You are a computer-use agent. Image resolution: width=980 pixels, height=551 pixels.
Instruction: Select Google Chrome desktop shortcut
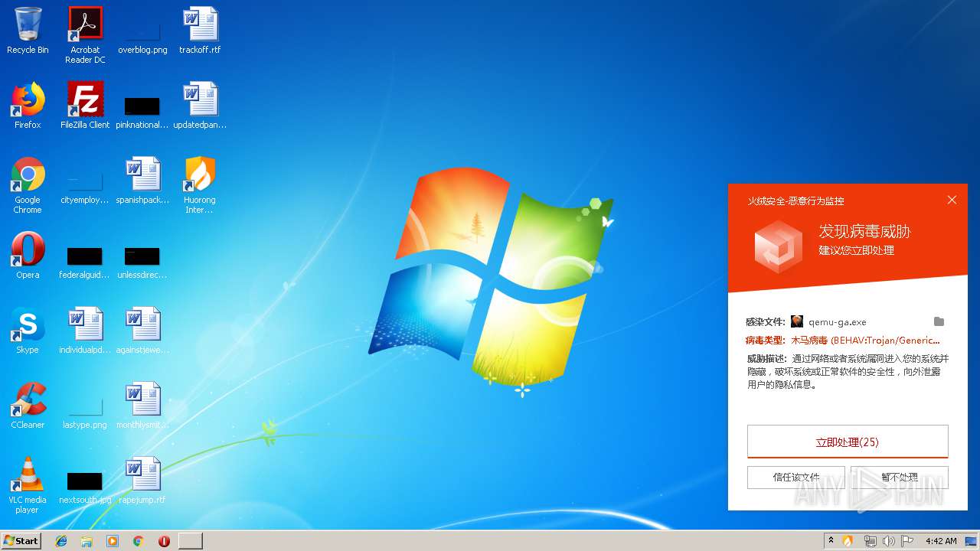28,185
